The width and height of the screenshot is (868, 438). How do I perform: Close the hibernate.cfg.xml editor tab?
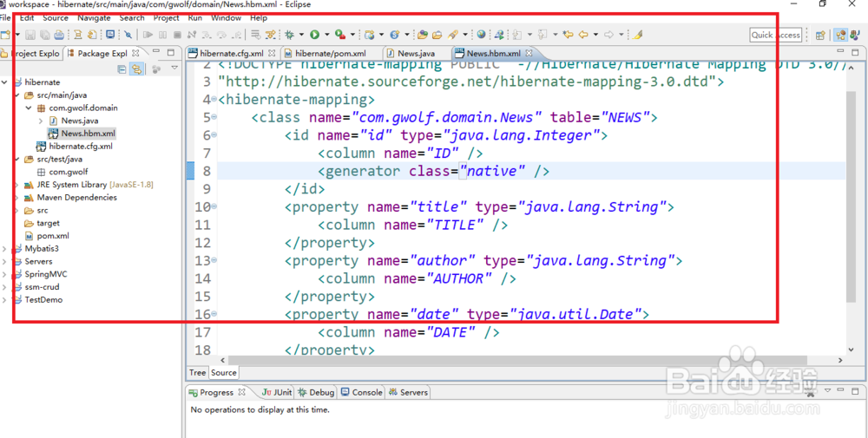click(x=272, y=54)
